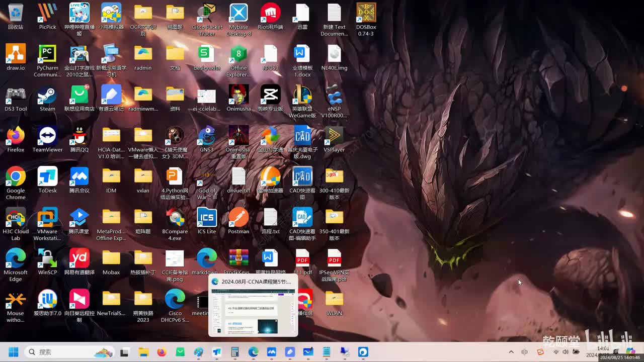Open File Explorer from the taskbar
Screen dimensions: 644x362
point(143,352)
